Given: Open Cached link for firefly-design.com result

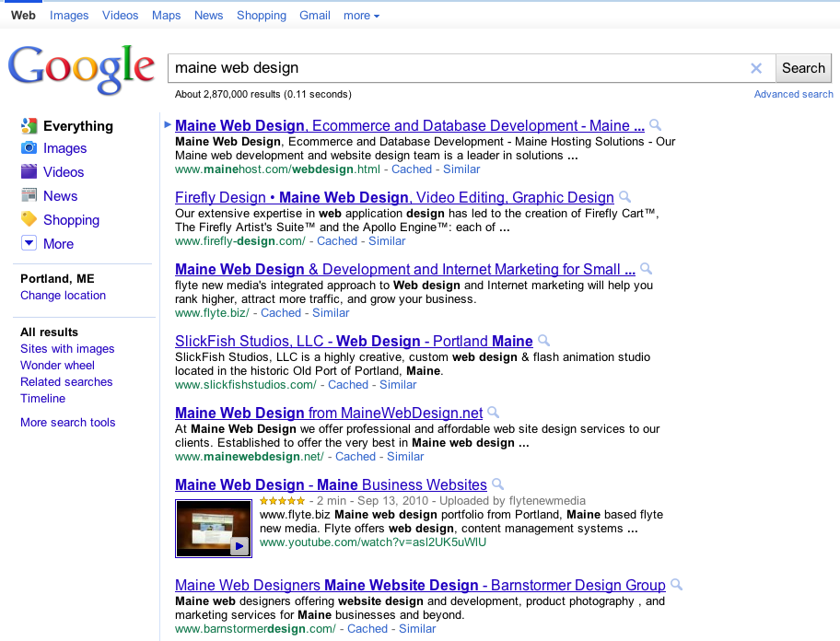Looking at the screenshot, I should point(337,241).
